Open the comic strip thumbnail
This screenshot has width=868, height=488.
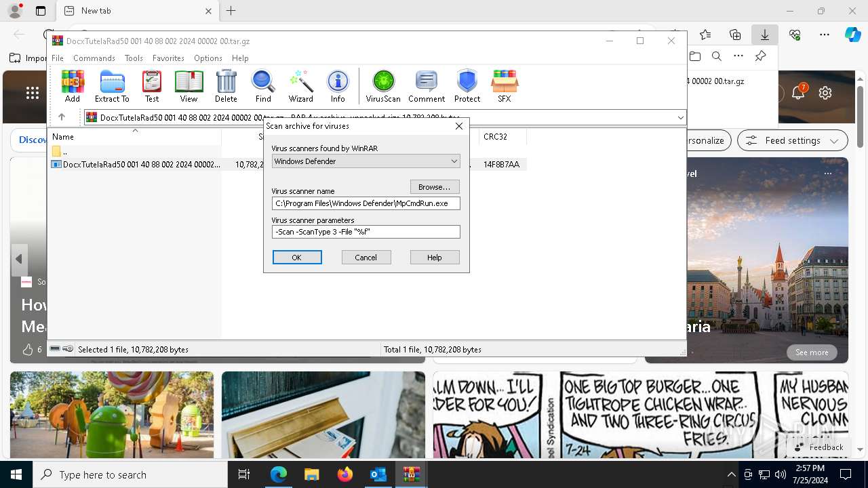[x=641, y=415]
